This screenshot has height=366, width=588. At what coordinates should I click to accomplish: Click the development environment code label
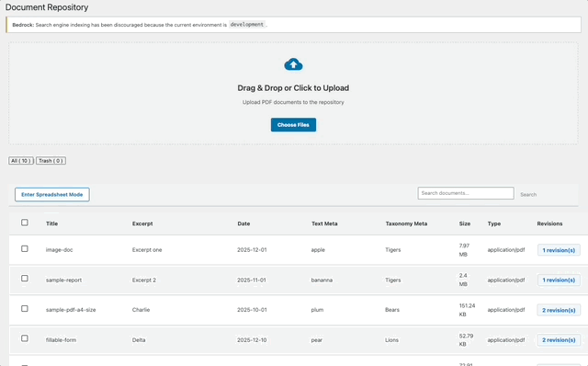[x=247, y=25]
